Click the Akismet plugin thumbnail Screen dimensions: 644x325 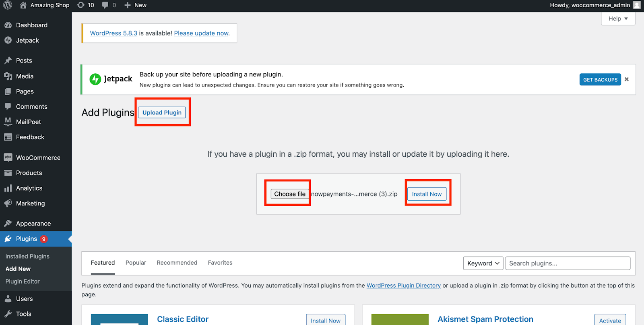(x=400, y=319)
